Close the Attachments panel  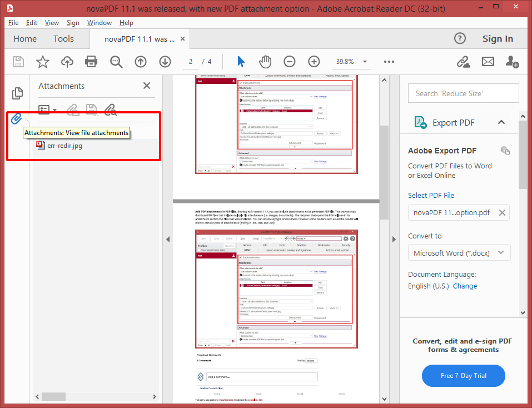point(147,86)
